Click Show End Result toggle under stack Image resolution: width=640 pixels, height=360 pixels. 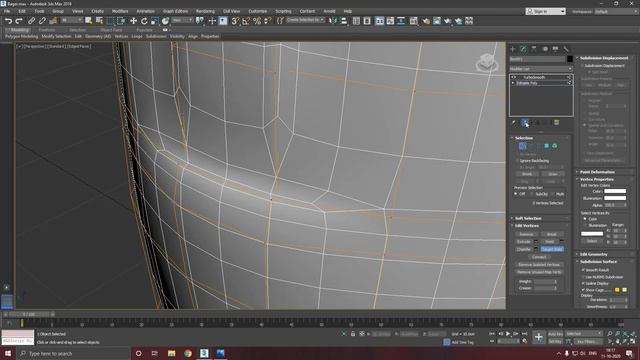(525, 122)
